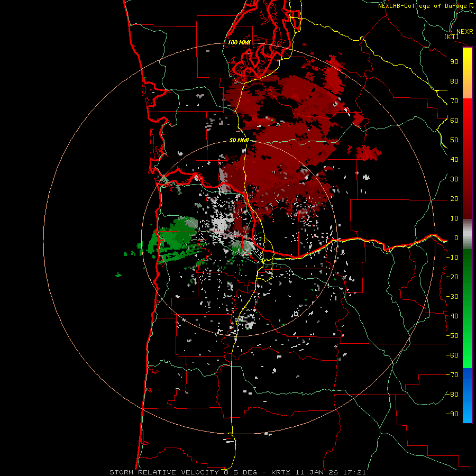Viewport: 476px width, 476px height.
Task: Click the "-50" scale value
Action: (452, 336)
